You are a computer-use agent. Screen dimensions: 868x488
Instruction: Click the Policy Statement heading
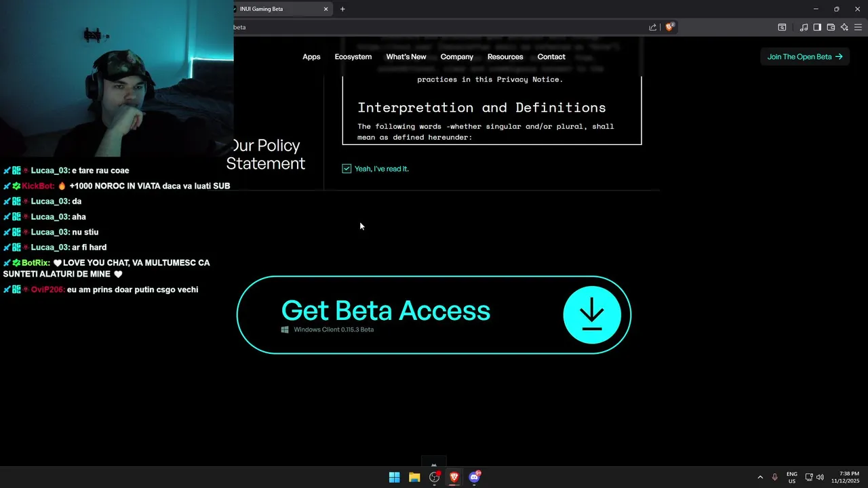[x=266, y=155]
